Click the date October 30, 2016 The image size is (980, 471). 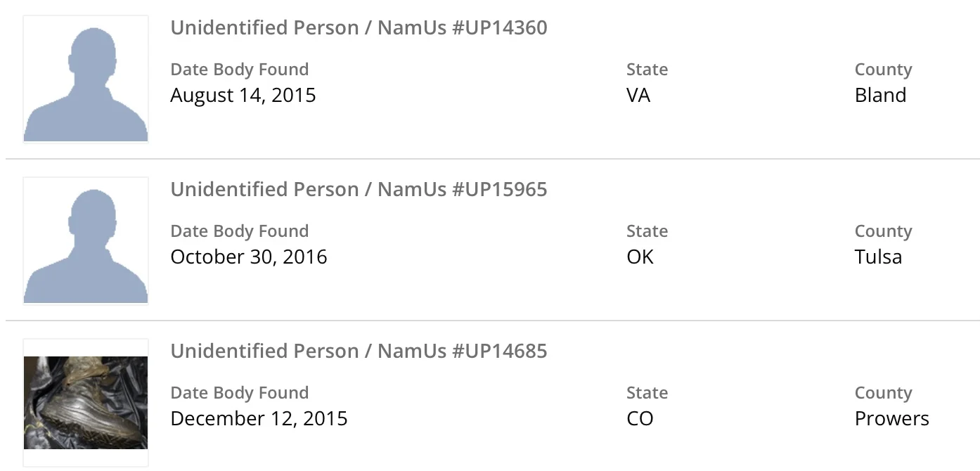[249, 257]
